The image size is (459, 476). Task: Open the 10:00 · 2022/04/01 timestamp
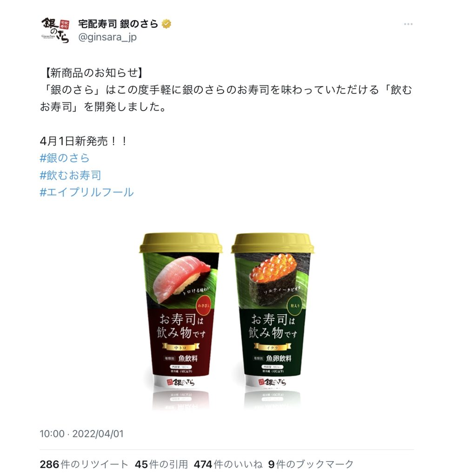[x=82, y=434]
